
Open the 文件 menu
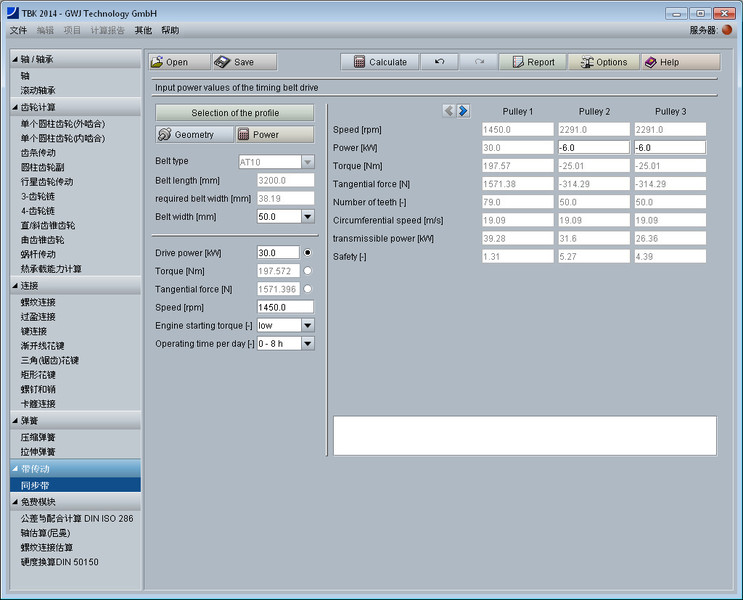pos(18,31)
